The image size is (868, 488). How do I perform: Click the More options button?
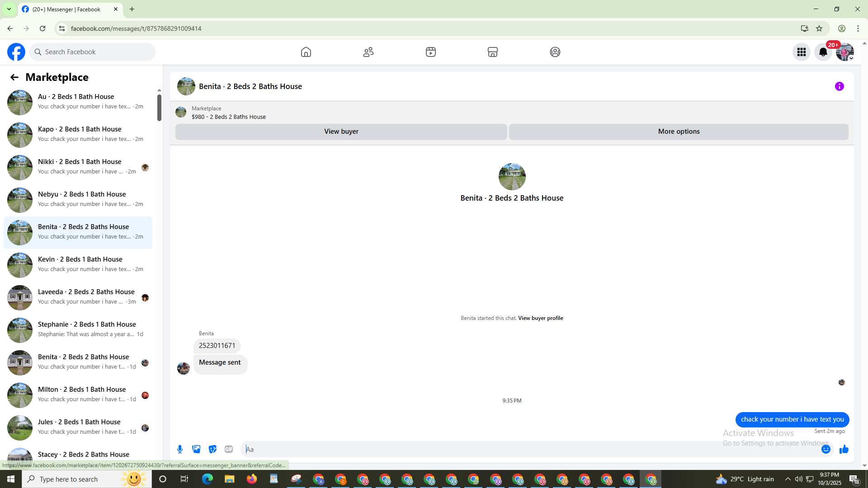click(x=679, y=131)
